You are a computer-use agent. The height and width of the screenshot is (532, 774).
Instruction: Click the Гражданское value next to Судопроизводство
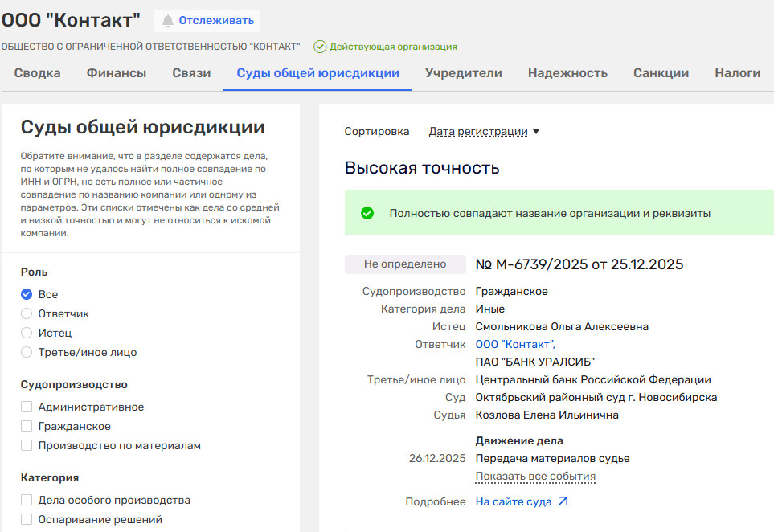pos(512,291)
